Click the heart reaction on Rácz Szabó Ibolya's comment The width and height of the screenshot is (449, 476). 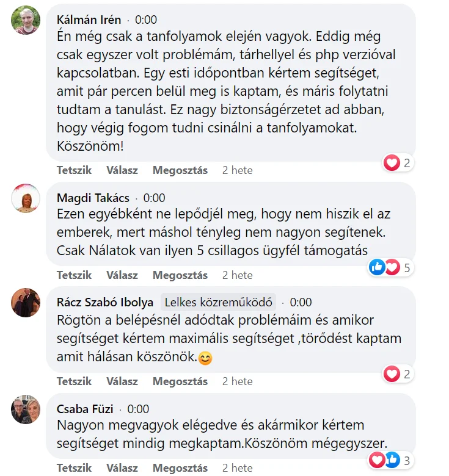click(x=392, y=373)
